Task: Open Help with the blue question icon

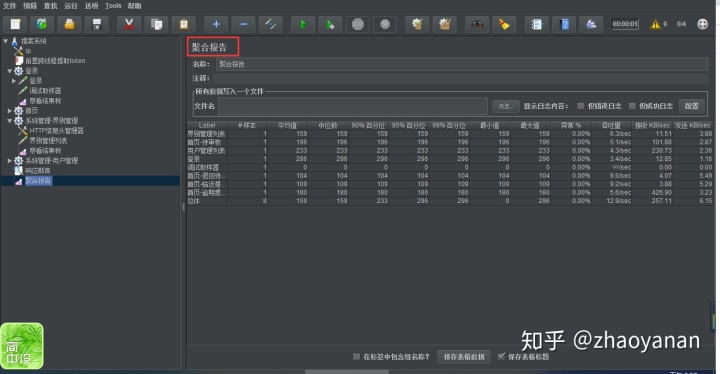Action: [x=564, y=24]
